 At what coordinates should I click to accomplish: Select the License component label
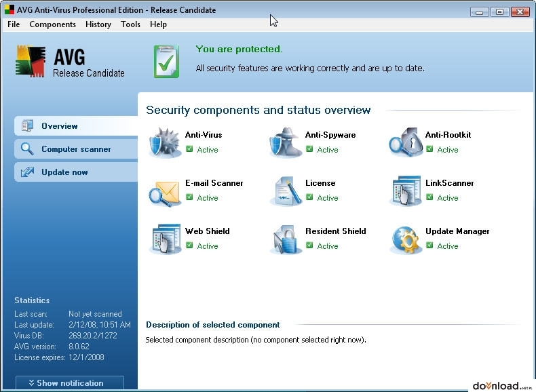click(x=320, y=183)
